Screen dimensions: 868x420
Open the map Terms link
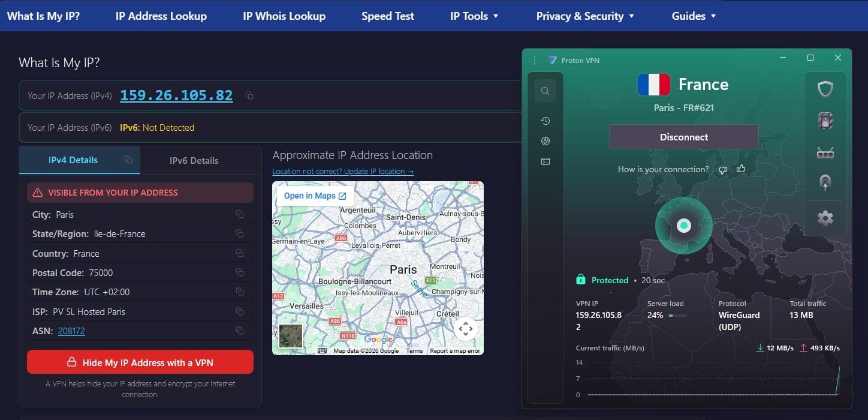pos(414,351)
